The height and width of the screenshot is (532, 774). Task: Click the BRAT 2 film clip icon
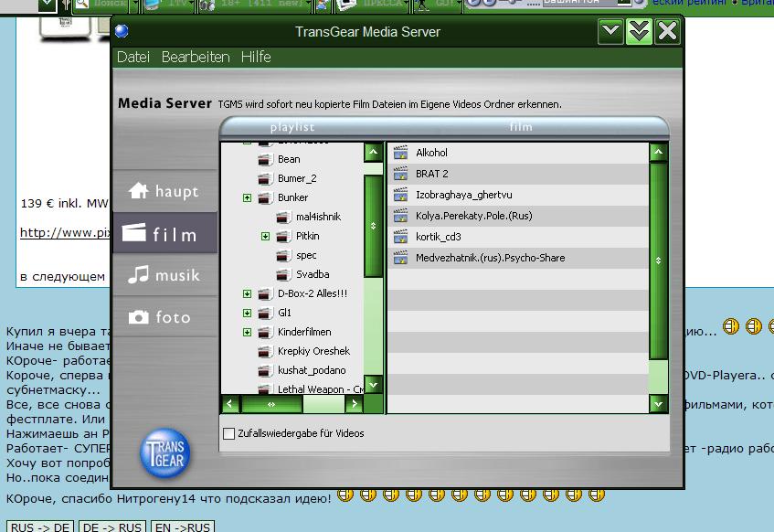tap(400, 174)
